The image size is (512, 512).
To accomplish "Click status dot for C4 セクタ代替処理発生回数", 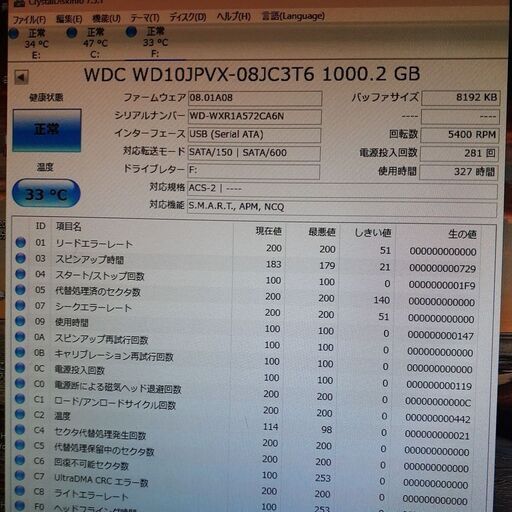I will 20,430.
